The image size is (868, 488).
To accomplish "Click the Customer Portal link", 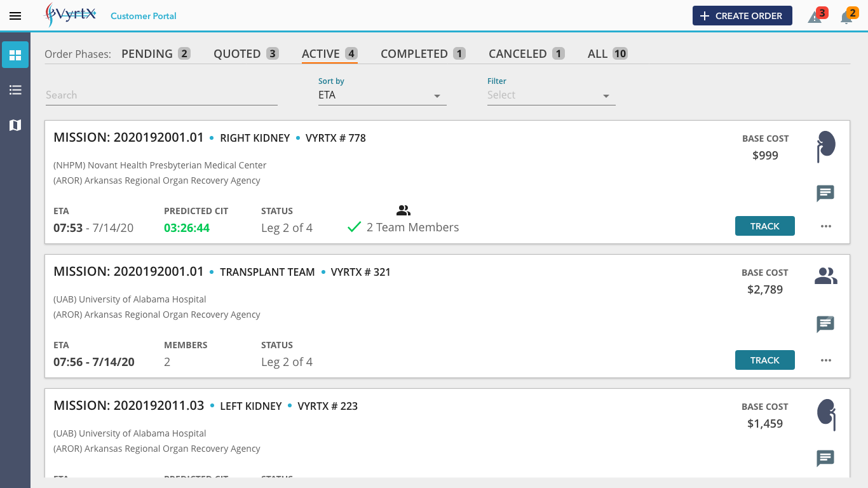I will (144, 16).
